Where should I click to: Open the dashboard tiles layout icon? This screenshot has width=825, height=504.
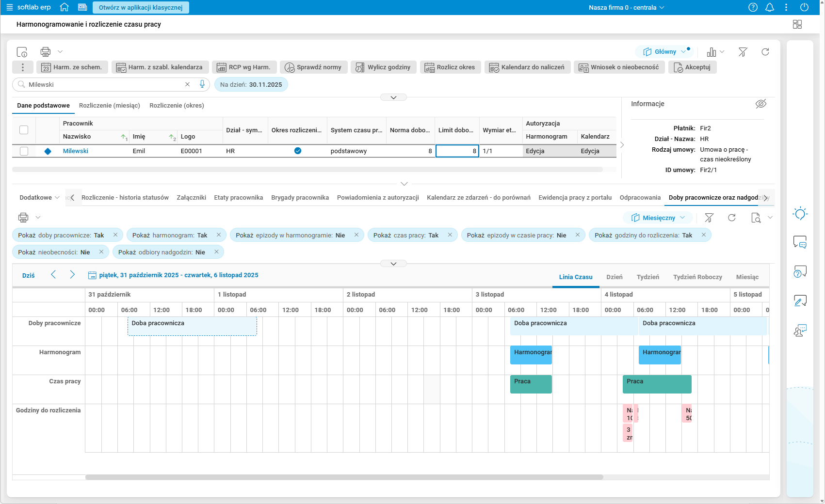click(797, 24)
